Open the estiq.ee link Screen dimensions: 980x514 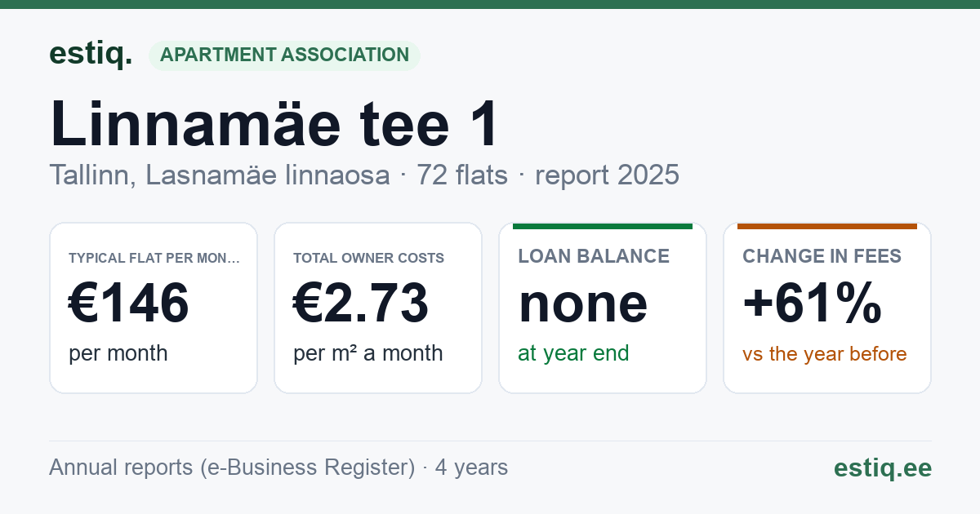pyautogui.click(x=882, y=467)
